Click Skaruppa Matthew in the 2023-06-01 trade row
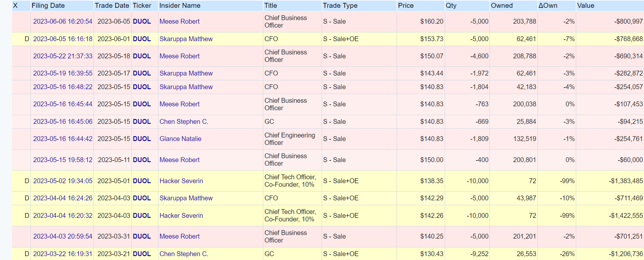Image resolution: width=644 pixels, height=260 pixels. [x=186, y=39]
